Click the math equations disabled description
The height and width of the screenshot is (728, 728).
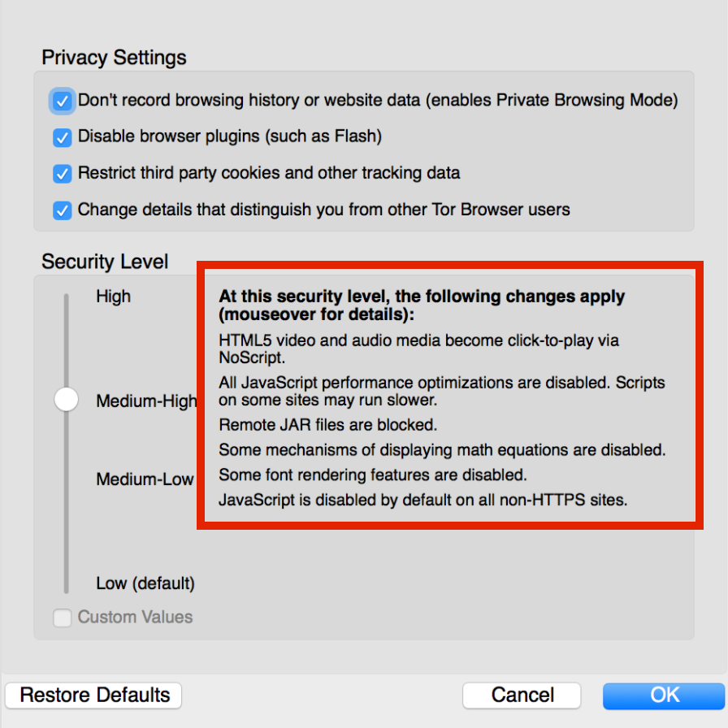442,449
